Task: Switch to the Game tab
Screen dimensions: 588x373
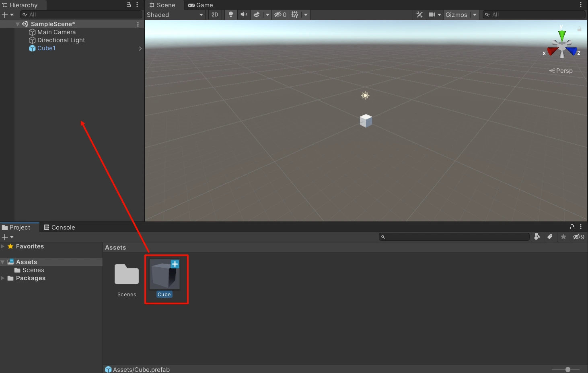Action: (200, 5)
